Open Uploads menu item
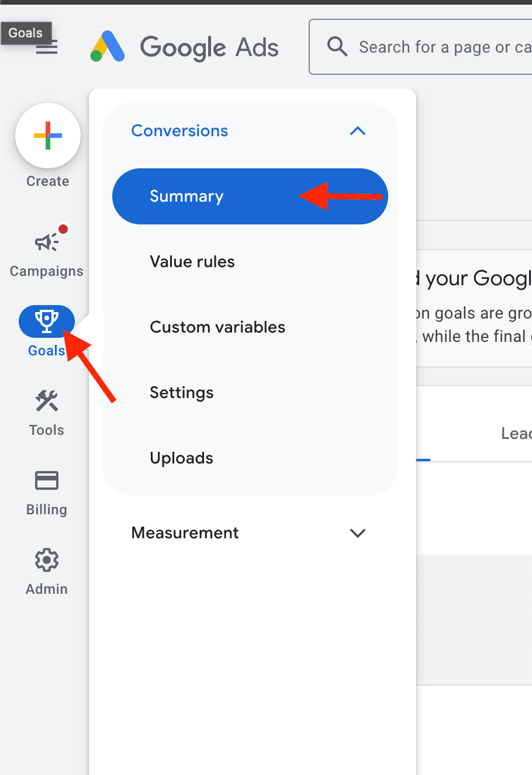 pyautogui.click(x=250, y=458)
